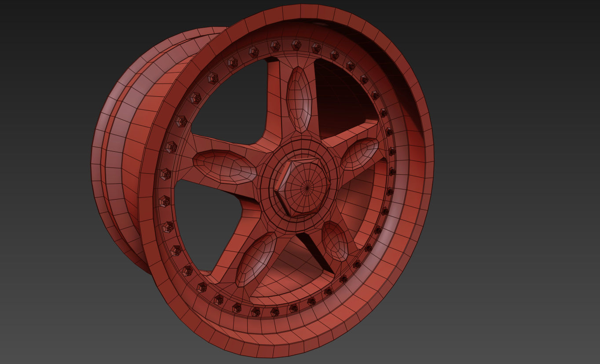This screenshot has height=364, width=600.
Task: Select the oval inset on the left-pointing spoke
Action: coord(224,167)
